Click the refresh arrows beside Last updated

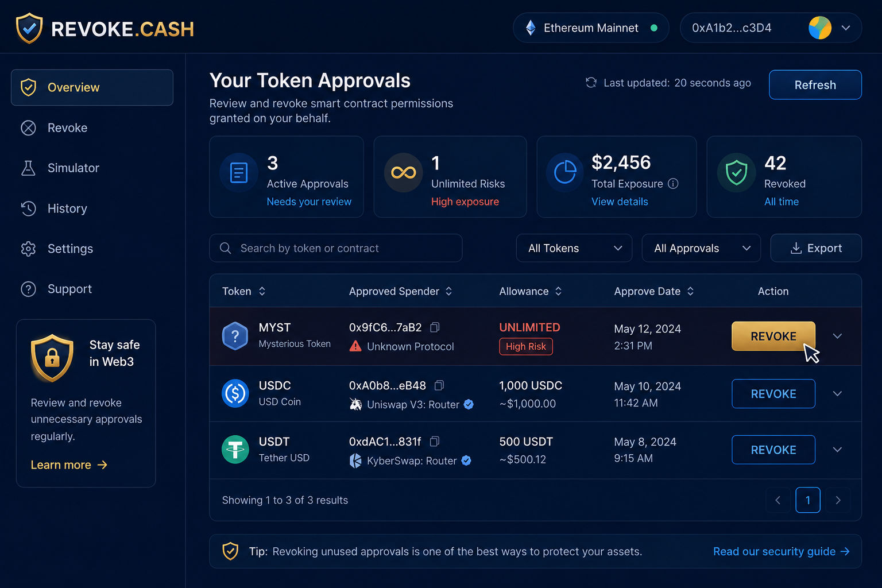coord(591,83)
